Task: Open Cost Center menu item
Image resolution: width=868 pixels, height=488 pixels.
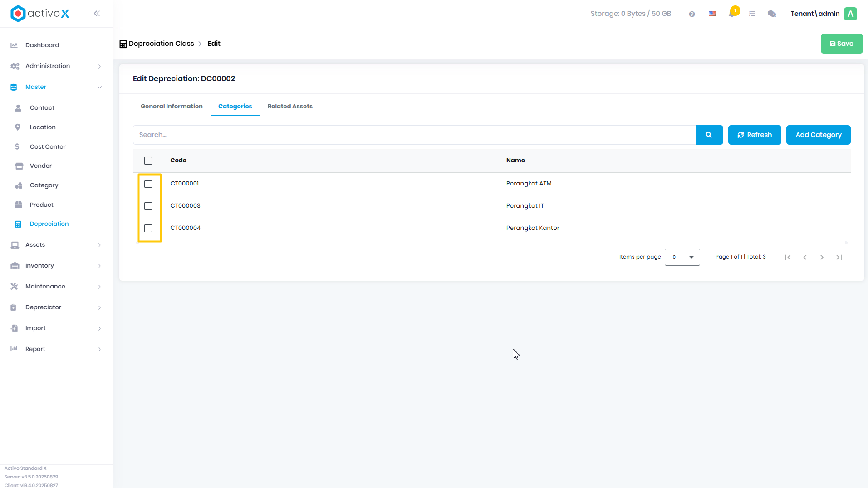Action: click(x=48, y=147)
